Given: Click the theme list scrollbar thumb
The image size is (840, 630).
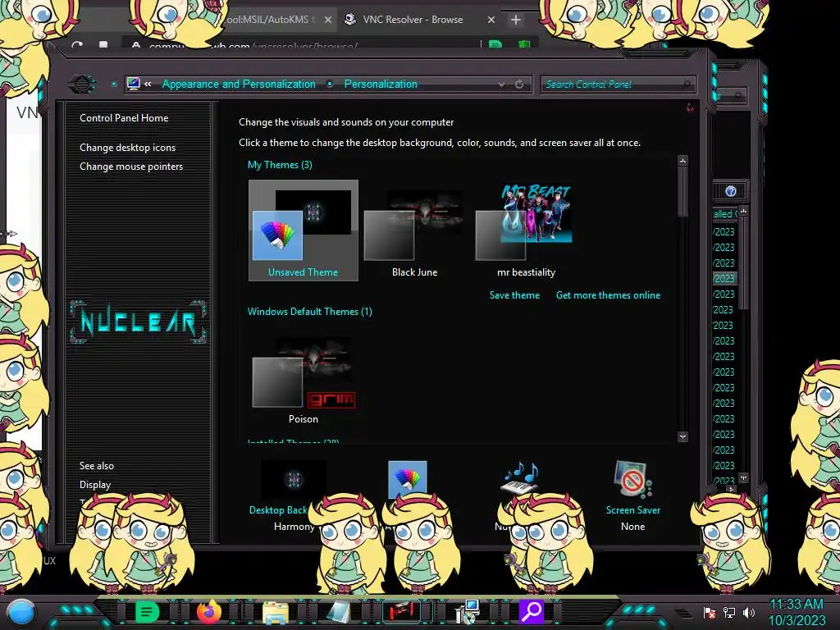Looking at the screenshot, I should [x=682, y=192].
